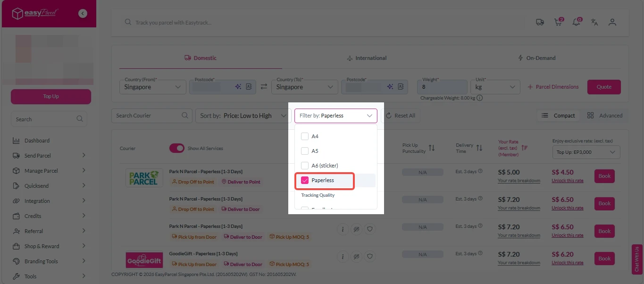
Task: Open the Sort by Price dropdown
Action: (243, 116)
